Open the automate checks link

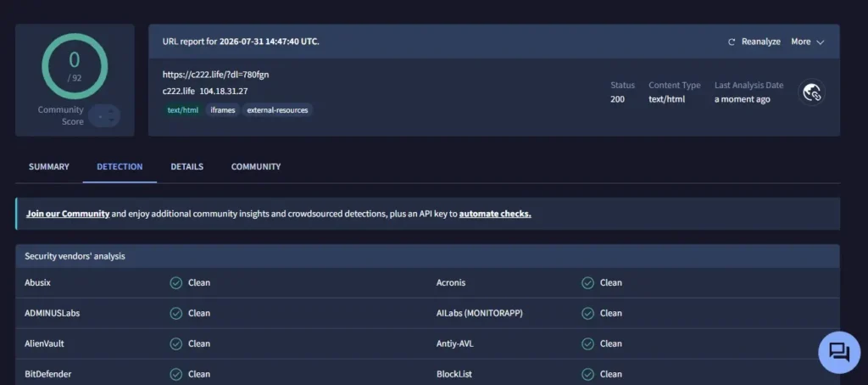click(495, 214)
